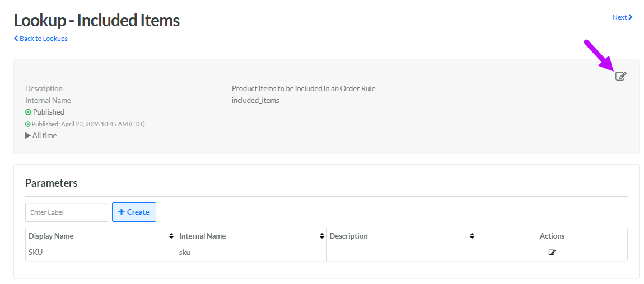This screenshot has height=284, width=644.
Task: Expand the All time disclosure triangle
Action: [x=28, y=136]
